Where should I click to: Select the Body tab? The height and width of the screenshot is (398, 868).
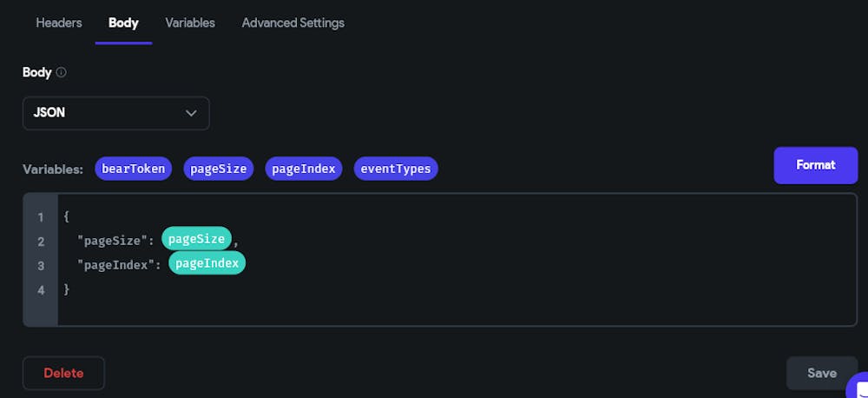pyautogui.click(x=123, y=23)
